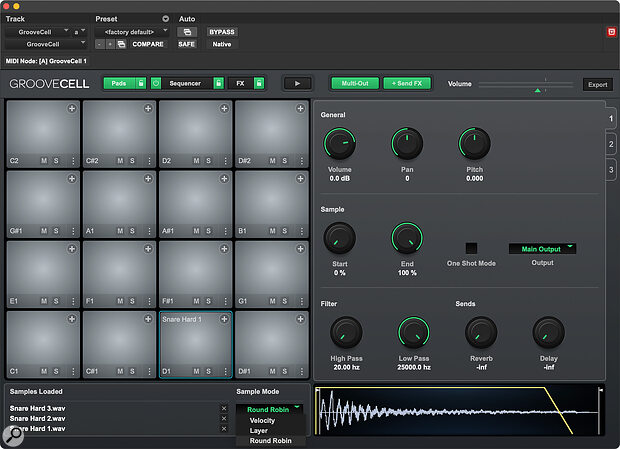Solo the C2 pad
The width and height of the screenshot is (620, 449).
click(57, 160)
